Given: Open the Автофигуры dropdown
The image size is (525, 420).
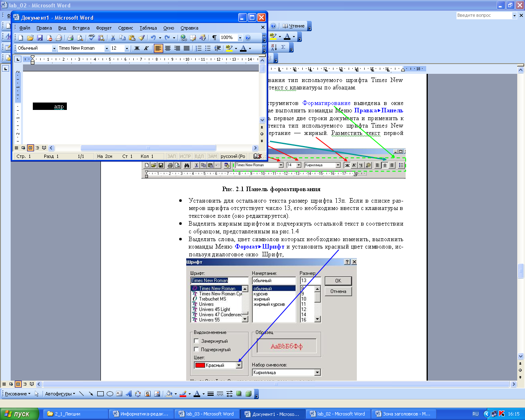Looking at the screenshot, I should point(60,394).
